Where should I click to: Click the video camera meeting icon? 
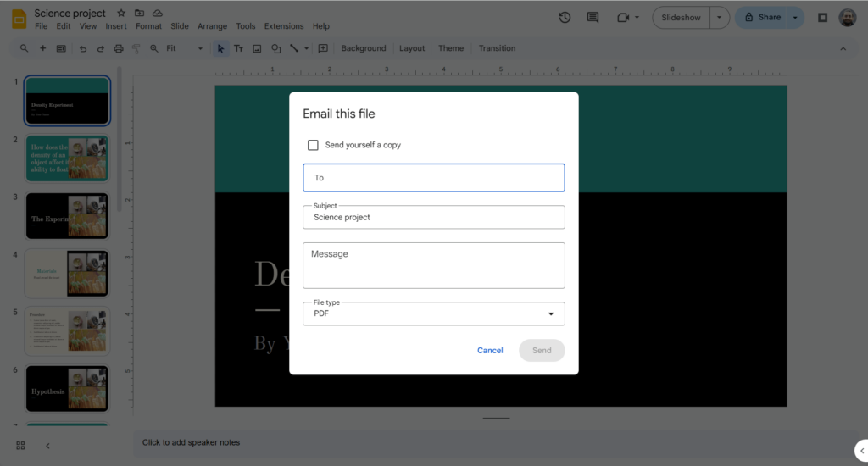623,17
